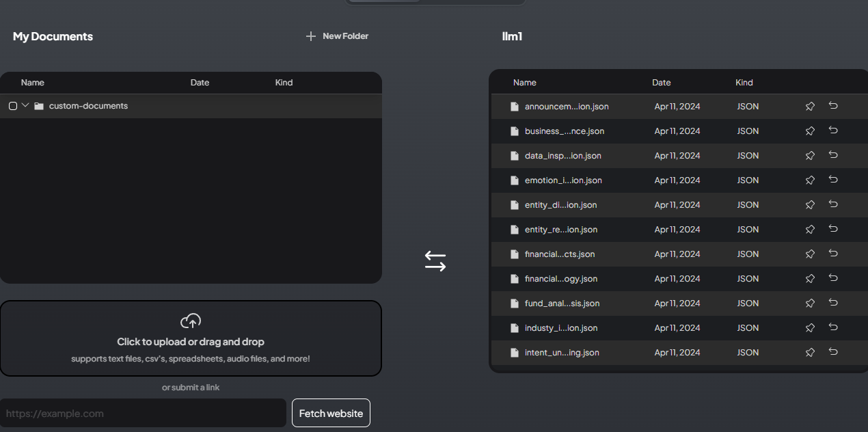The image size is (868, 432).
Task: Remove fund_anal...sis.json from workspace
Action: 833,303
